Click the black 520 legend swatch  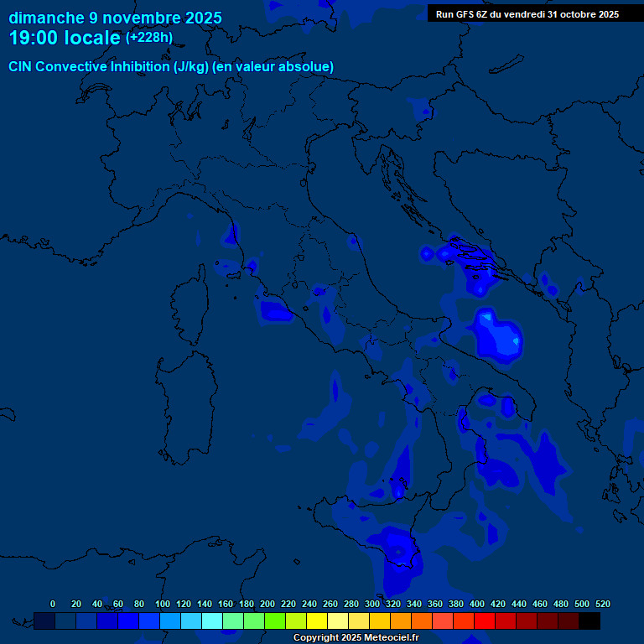click(589, 621)
